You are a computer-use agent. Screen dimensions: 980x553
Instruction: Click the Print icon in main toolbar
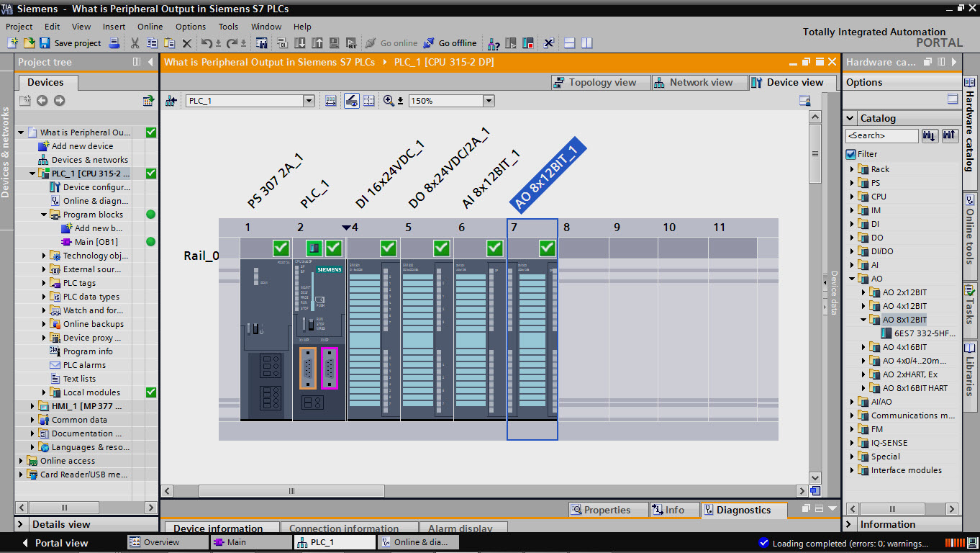(114, 43)
